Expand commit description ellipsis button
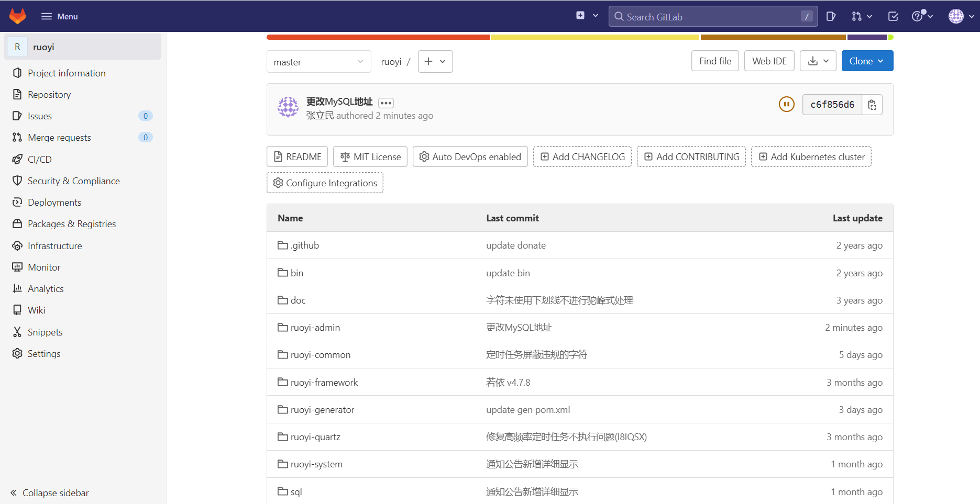Viewport: 980px width, 504px height. [x=386, y=103]
